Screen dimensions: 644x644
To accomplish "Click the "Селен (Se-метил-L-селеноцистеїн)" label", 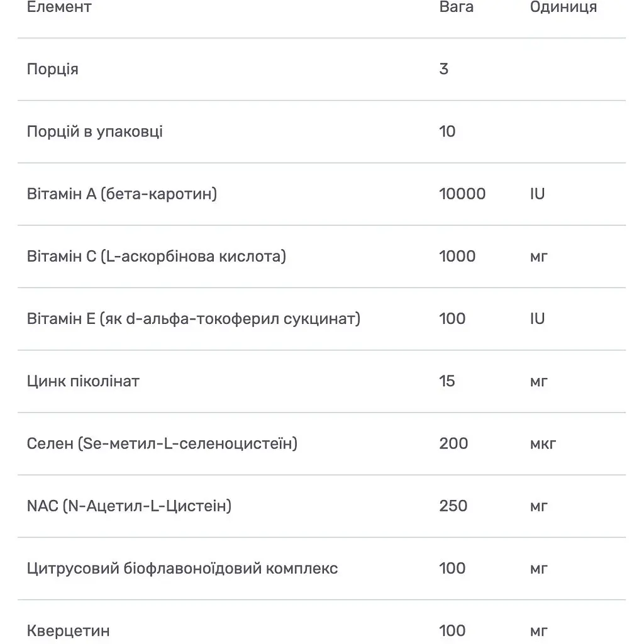I will point(162,443).
